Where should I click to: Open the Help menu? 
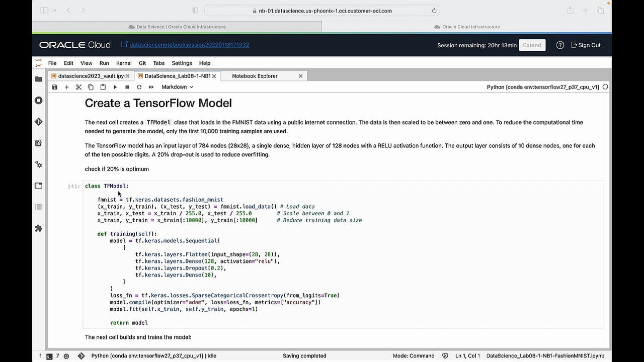pos(205,63)
